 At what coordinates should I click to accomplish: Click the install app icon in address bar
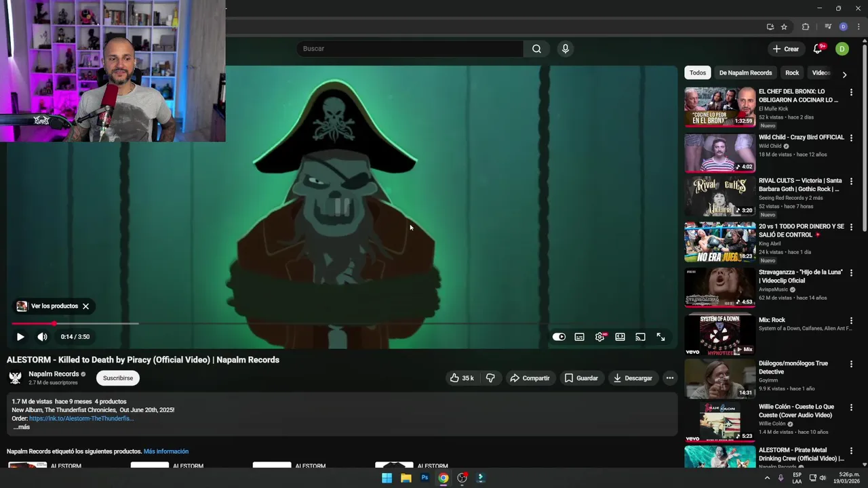click(770, 27)
